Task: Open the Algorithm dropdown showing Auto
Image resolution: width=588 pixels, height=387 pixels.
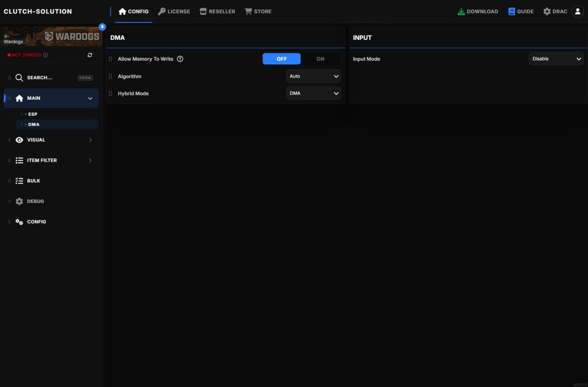Action: (313, 76)
